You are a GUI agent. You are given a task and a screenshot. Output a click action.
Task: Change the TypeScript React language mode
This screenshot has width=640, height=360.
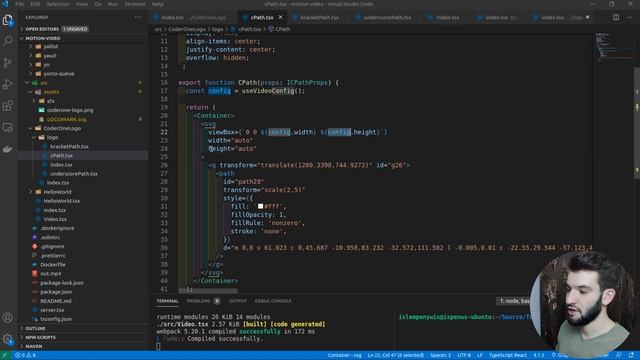(x=507, y=355)
